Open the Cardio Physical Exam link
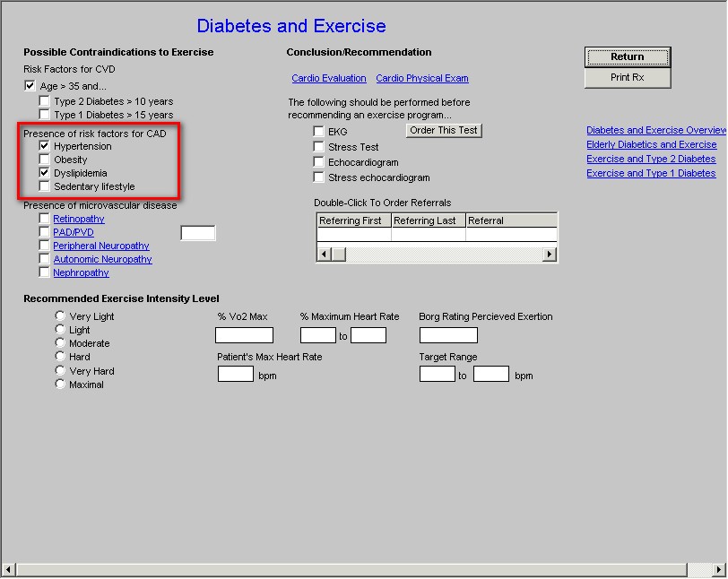The width and height of the screenshot is (728, 579). pos(422,79)
